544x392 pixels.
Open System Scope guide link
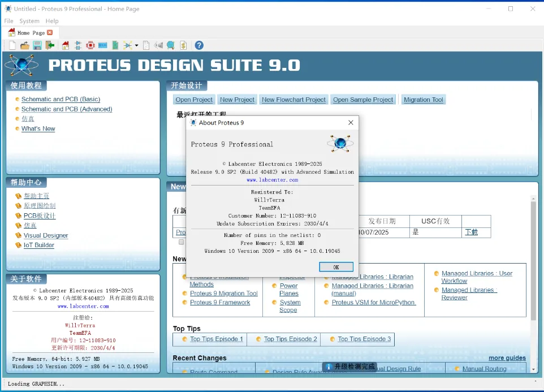[290, 306]
